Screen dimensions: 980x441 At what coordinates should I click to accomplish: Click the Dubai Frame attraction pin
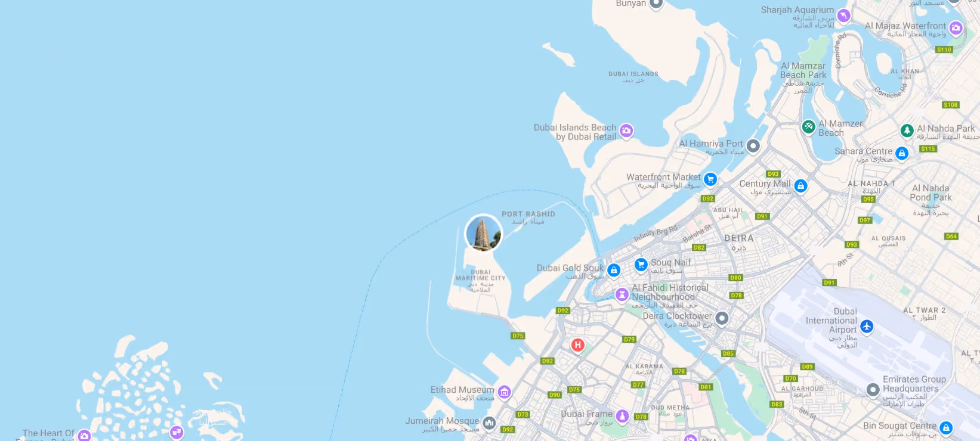(622, 415)
